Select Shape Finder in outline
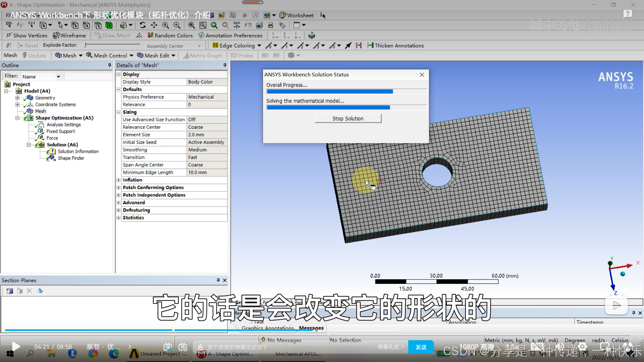 (71, 158)
